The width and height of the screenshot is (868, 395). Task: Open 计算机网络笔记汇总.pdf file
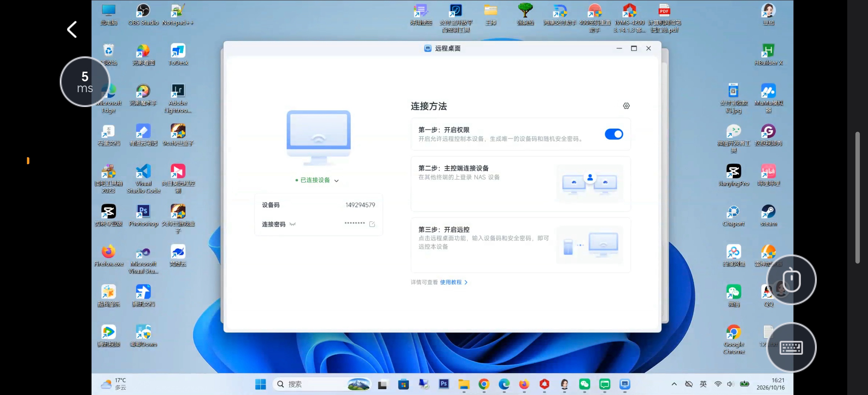(x=664, y=18)
